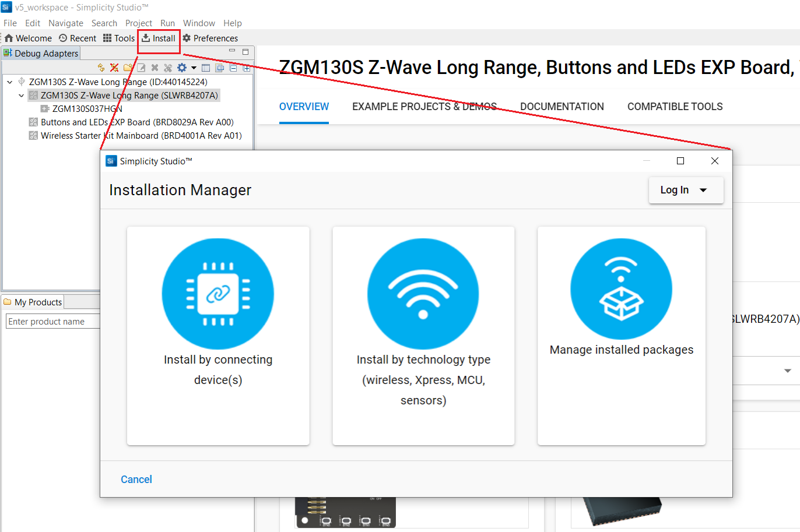Choose Install by technology type card
The width and height of the screenshot is (800, 532).
pyautogui.click(x=423, y=336)
